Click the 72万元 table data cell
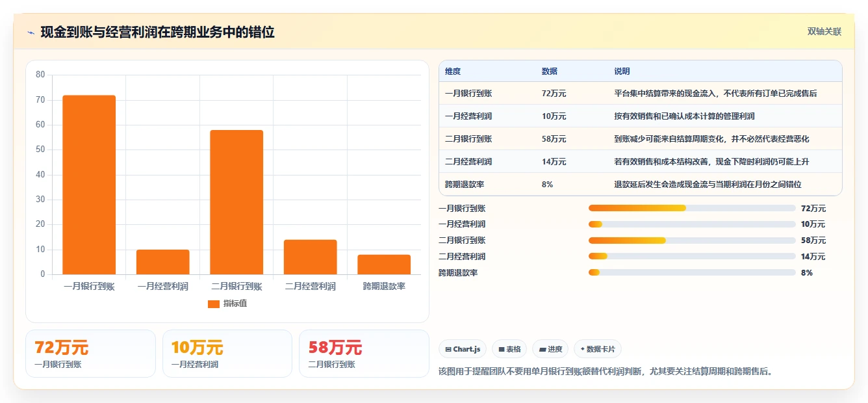 (554, 94)
